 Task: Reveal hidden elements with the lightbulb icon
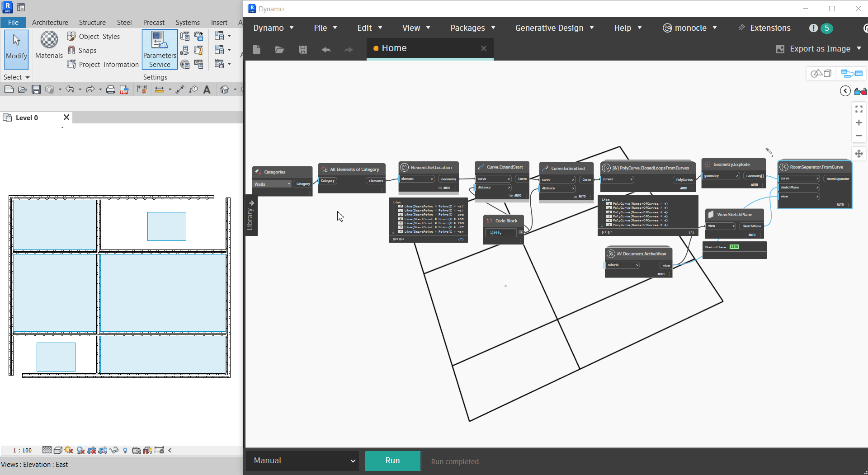click(125, 450)
